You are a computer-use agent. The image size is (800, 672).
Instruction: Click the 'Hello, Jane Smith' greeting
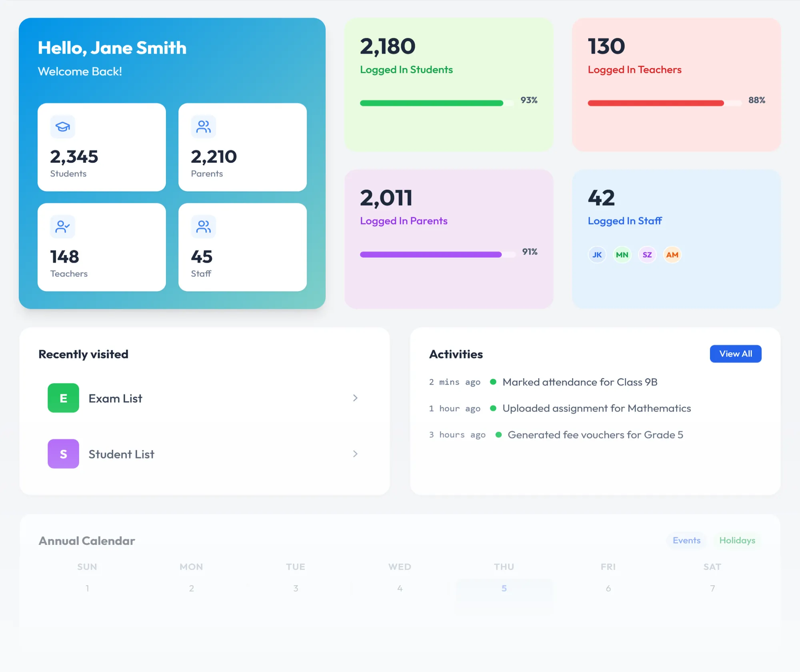[x=112, y=48]
